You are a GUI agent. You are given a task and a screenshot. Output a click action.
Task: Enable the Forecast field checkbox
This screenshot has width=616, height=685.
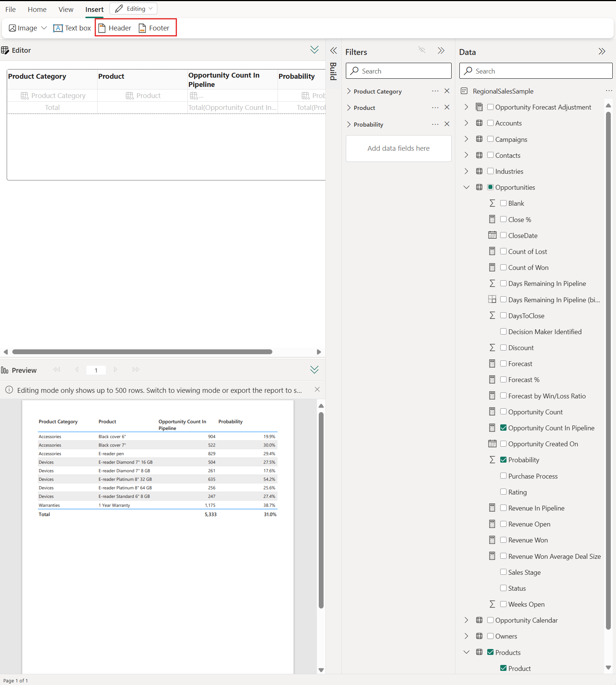(503, 363)
